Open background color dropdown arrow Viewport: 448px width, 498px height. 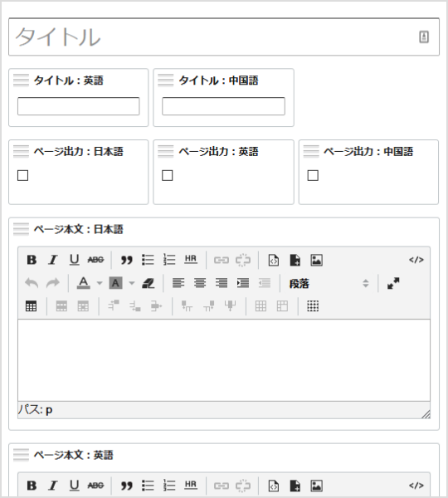(x=132, y=283)
